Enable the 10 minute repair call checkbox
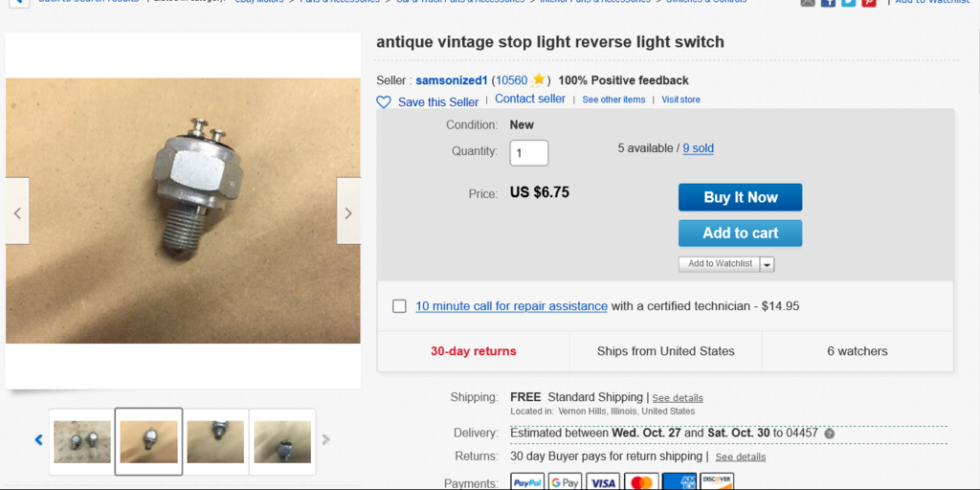The width and height of the screenshot is (980, 490). 399,306
